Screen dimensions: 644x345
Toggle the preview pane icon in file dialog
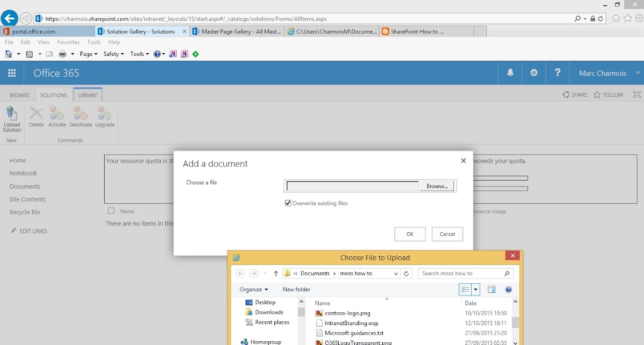tap(491, 290)
